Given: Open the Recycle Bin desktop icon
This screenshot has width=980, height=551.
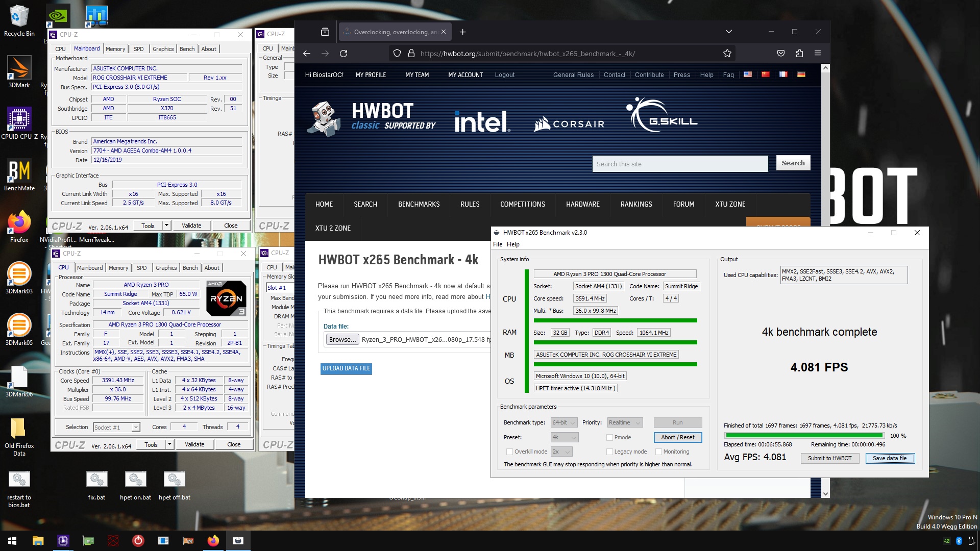Looking at the screenshot, I should (19, 20).
